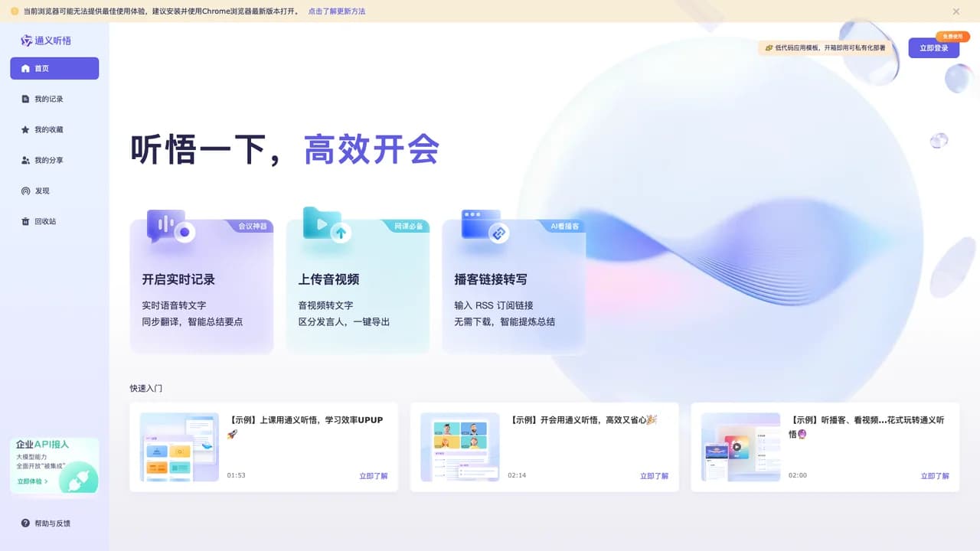This screenshot has width=980, height=551.
Task: Select 我的分享 in the sidebar
Action: click(x=54, y=160)
